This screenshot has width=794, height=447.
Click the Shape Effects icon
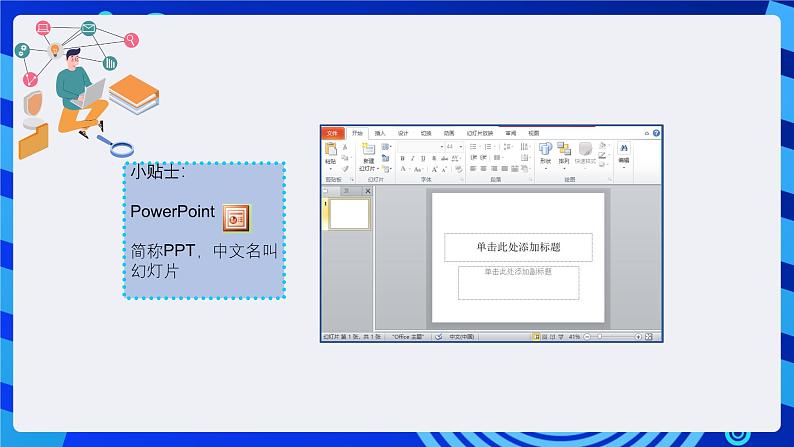tap(603, 165)
